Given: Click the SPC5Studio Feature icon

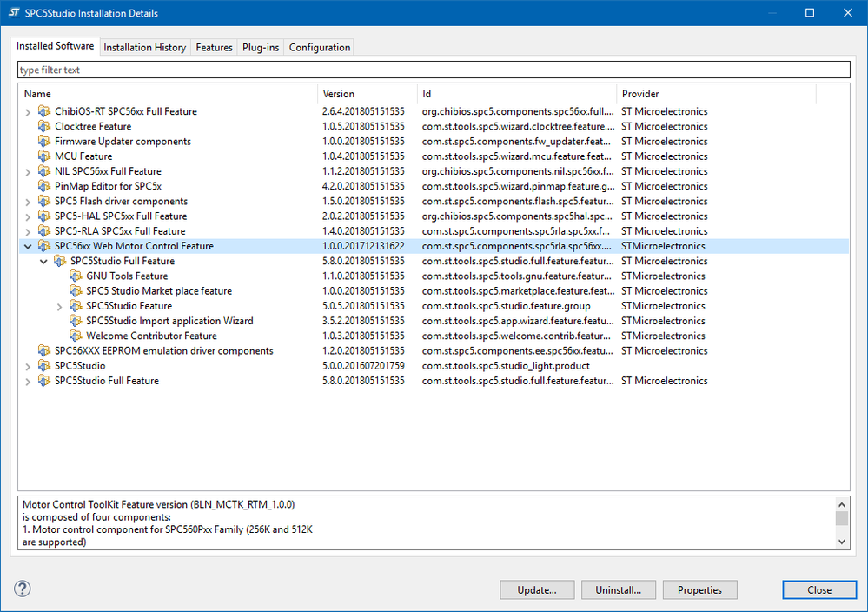Looking at the screenshot, I should pyautogui.click(x=76, y=306).
